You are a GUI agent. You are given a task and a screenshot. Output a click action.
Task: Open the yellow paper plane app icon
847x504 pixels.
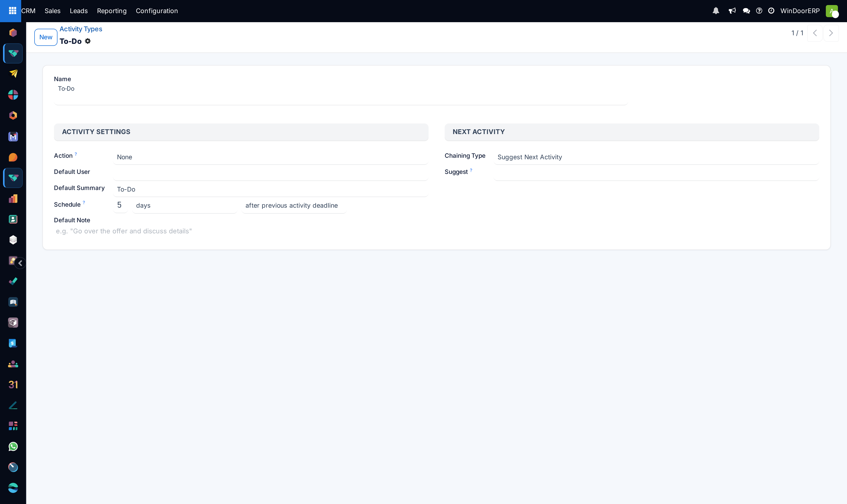coord(13,74)
